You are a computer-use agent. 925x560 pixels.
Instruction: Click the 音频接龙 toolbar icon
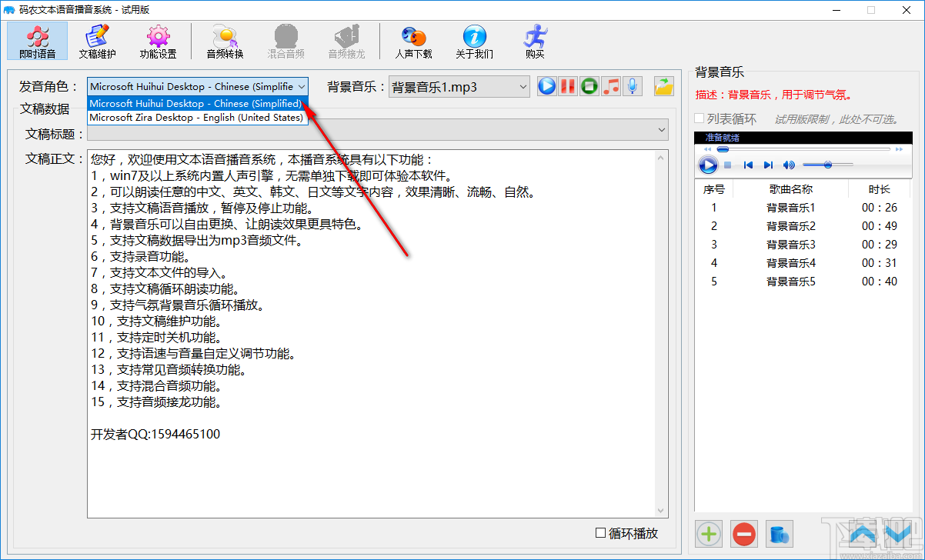pyautogui.click(x=346, y=42)
